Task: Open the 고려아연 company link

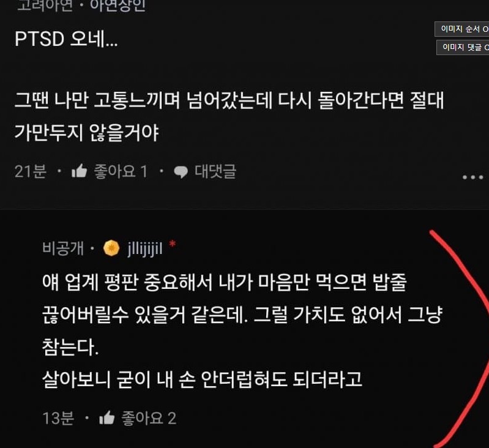Action: point(45,6)
